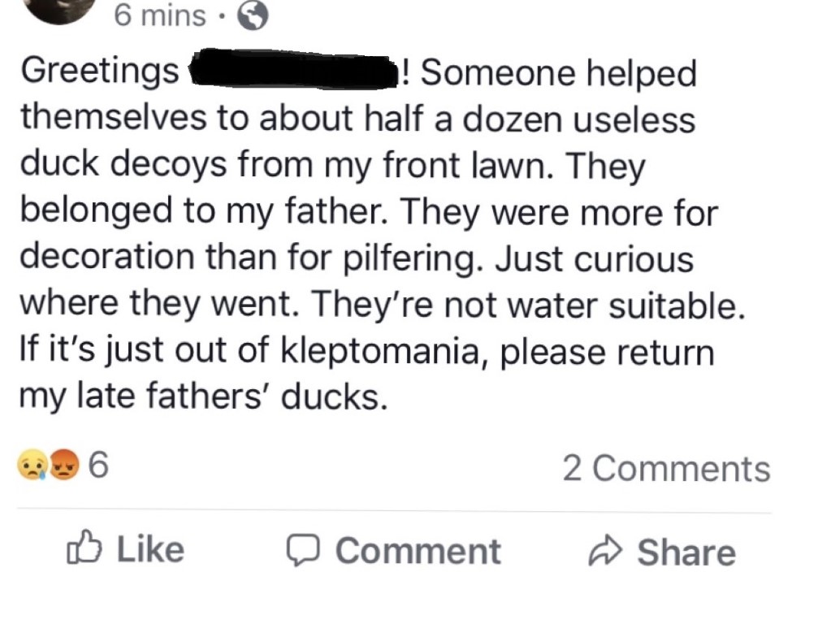View the "2 Comments" link
The image size is (840, 624).
click(666, 469)
